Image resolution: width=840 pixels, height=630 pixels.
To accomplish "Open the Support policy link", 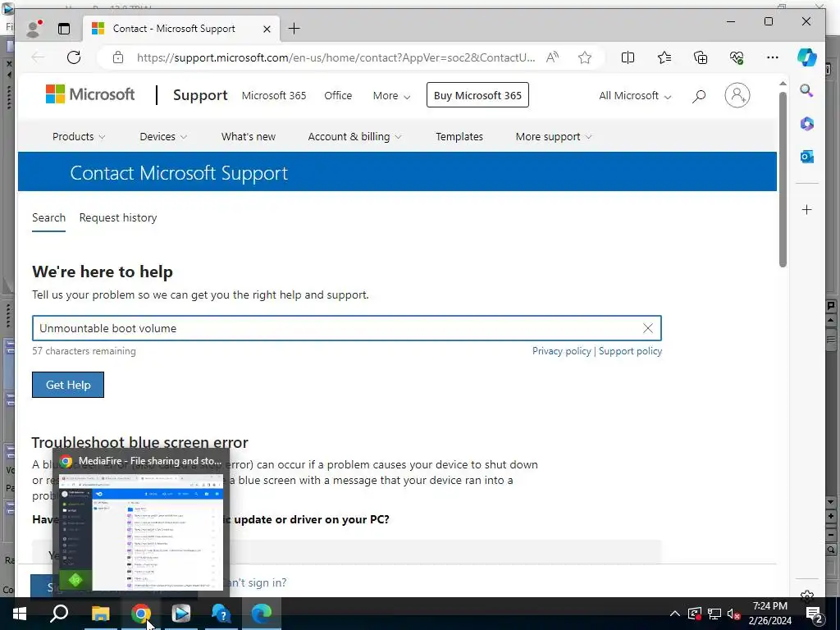I will point(631,351).
